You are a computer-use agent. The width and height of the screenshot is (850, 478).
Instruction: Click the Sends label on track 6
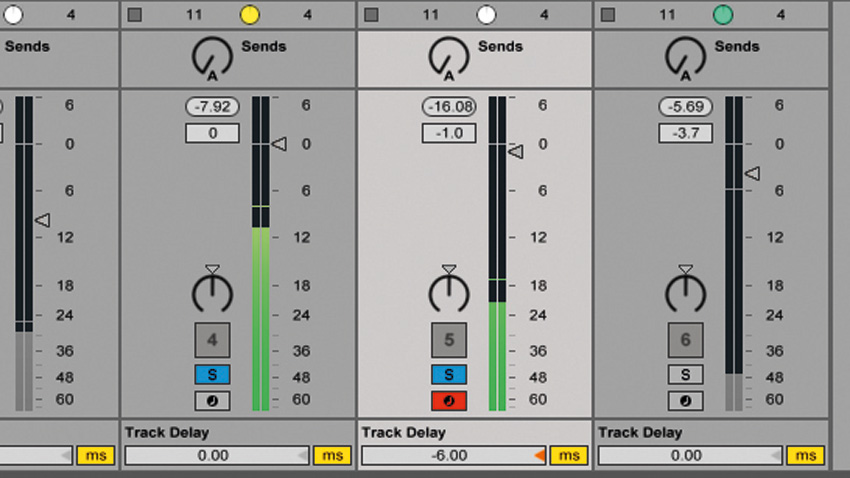point(737,47)
